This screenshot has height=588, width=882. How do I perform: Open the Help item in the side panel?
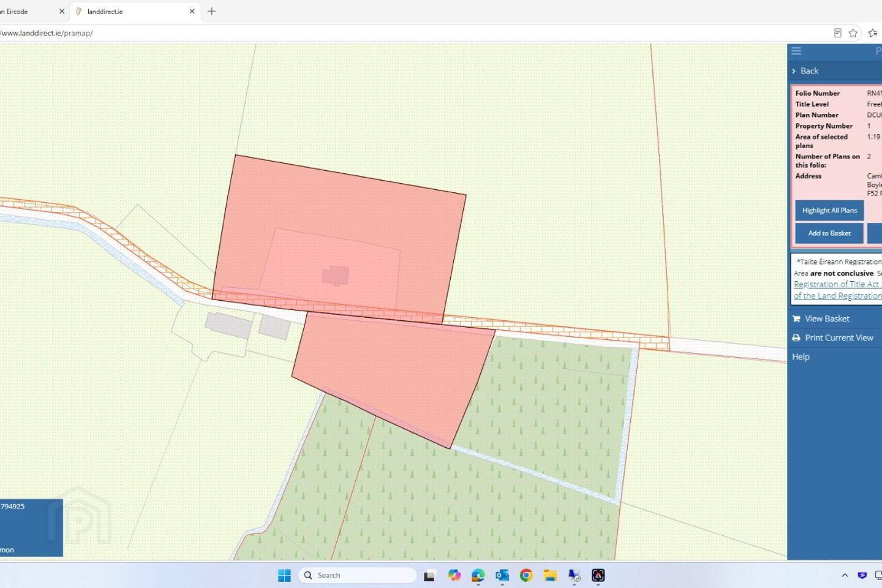pyautogui.click(x=801, y=356)
